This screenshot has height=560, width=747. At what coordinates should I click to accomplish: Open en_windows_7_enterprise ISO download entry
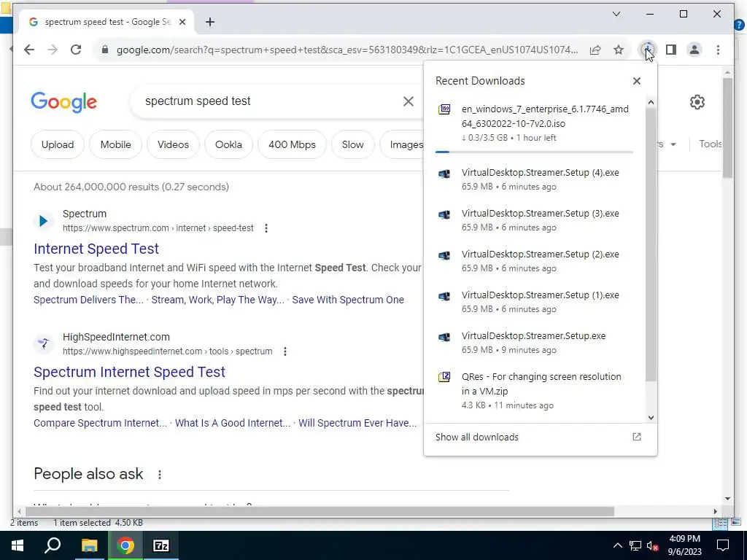click(535, 122)
